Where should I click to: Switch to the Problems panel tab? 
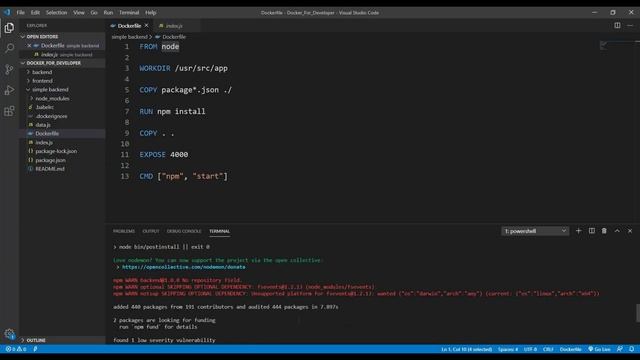pyautogui.click(x=124, y=231)
